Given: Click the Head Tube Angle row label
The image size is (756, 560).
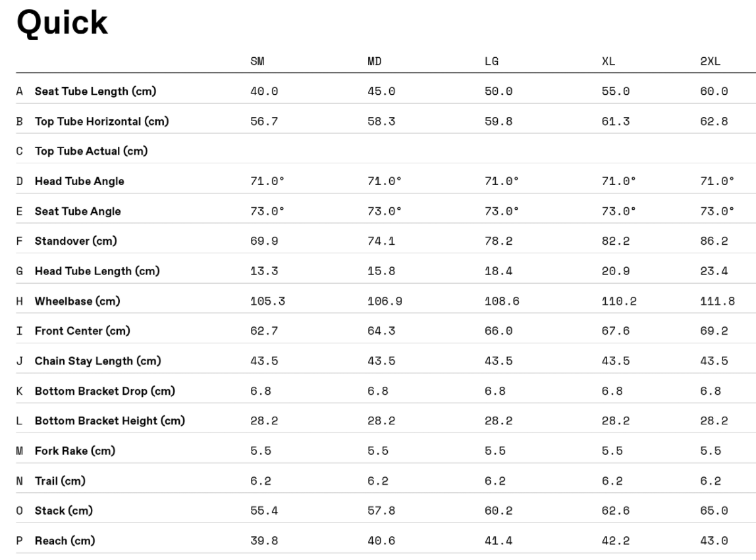Looking at the screenshot, I should click(79, 182).
